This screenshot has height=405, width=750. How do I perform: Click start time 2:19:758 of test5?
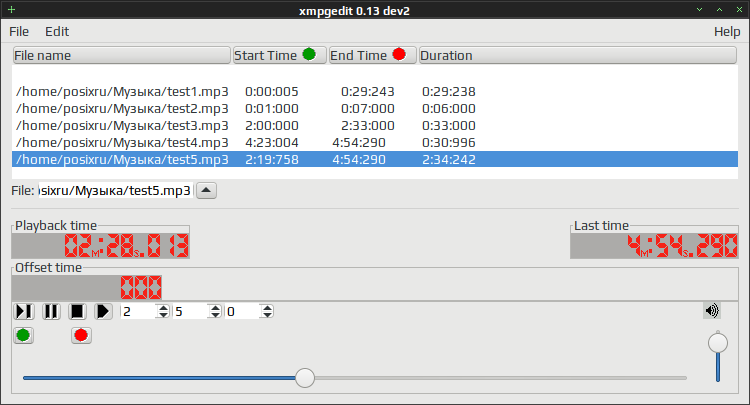point(272,159)
